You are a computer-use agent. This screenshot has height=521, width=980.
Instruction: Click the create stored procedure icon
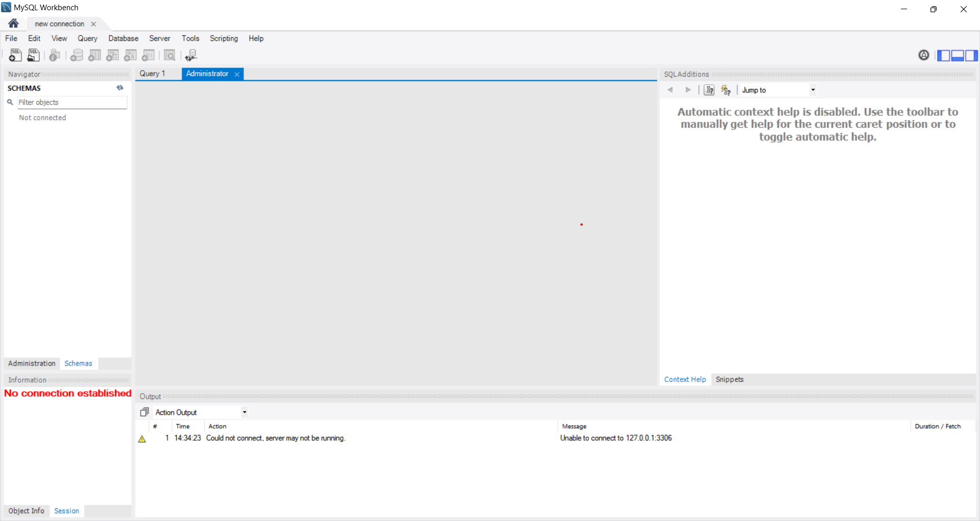point(130,55)
